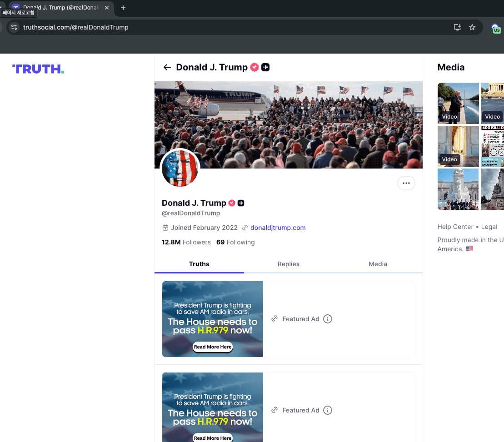View the 12.8M Followers list
The image size is (504, 442).
186,242
